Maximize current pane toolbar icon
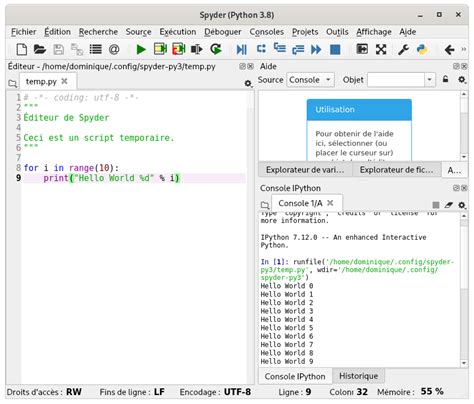 click(x=362, y=49)
